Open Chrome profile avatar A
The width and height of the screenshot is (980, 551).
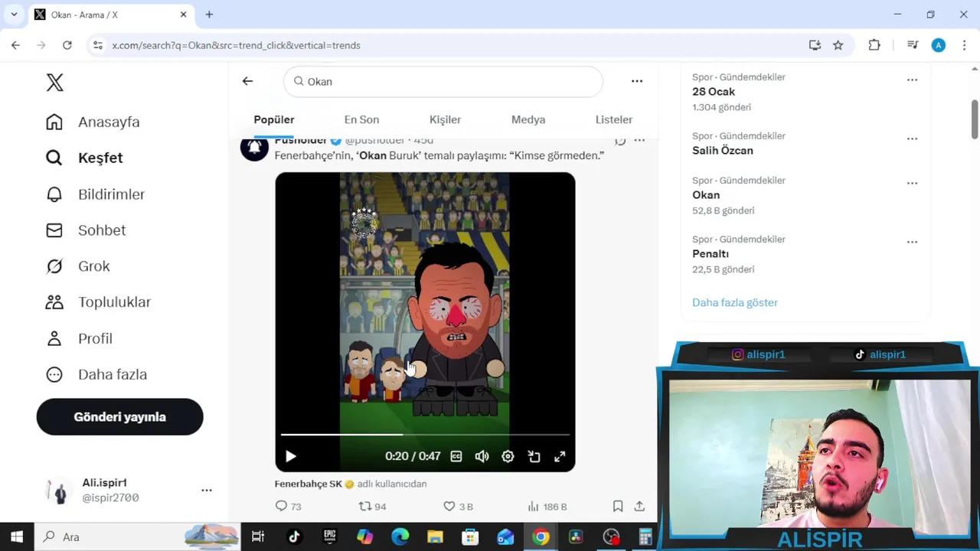[939, 45]
